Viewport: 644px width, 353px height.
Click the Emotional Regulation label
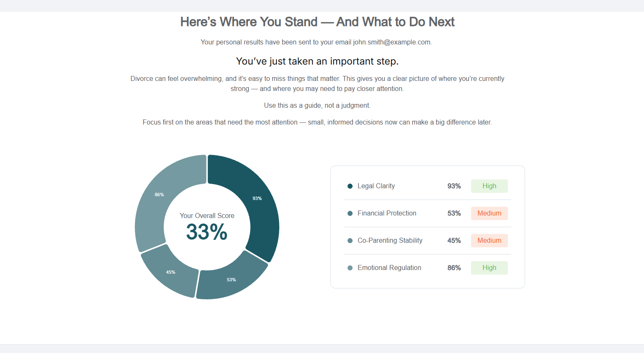pos(389,268)
